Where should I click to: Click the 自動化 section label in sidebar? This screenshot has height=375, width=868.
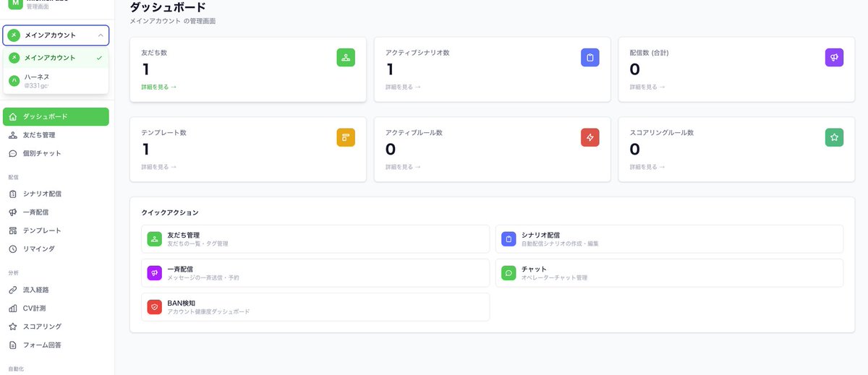point(16,368)
